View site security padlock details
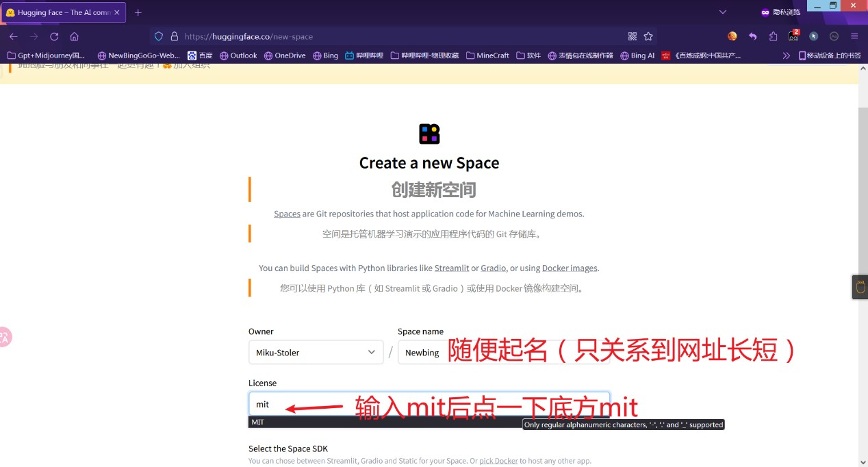The height and width of the screenshot is (467, 868). click(174, 36)
